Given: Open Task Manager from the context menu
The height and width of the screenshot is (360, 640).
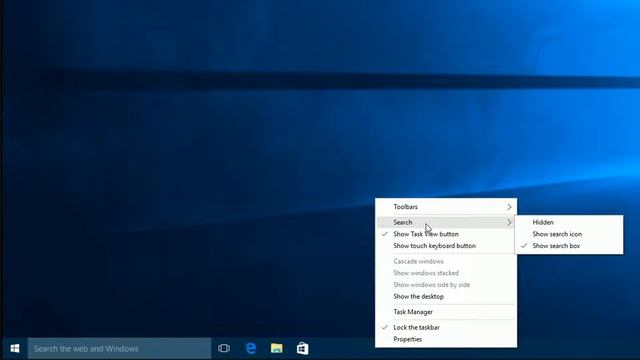Looking at the screenshot, I should pos(446,312).
